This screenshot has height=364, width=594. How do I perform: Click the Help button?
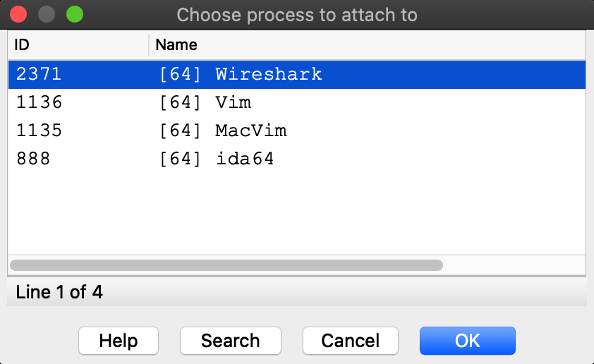tap(119, 341)
